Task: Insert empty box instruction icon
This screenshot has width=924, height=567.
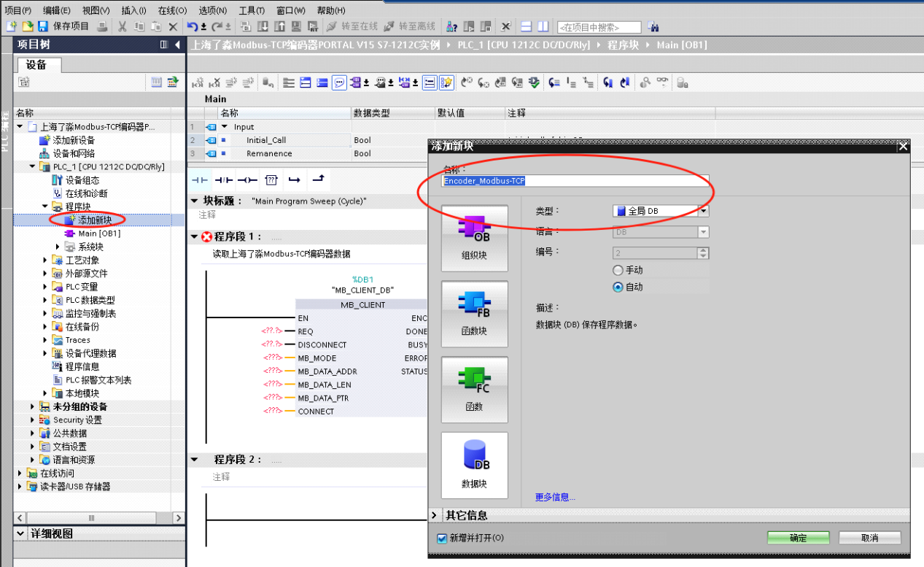Action: tap(271, 180)
